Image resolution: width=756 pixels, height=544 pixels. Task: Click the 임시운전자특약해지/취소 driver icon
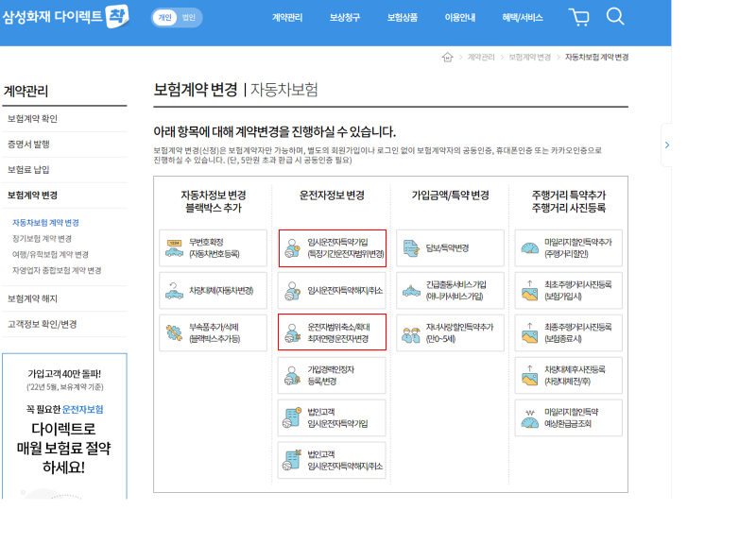click(x=292, y=291)
